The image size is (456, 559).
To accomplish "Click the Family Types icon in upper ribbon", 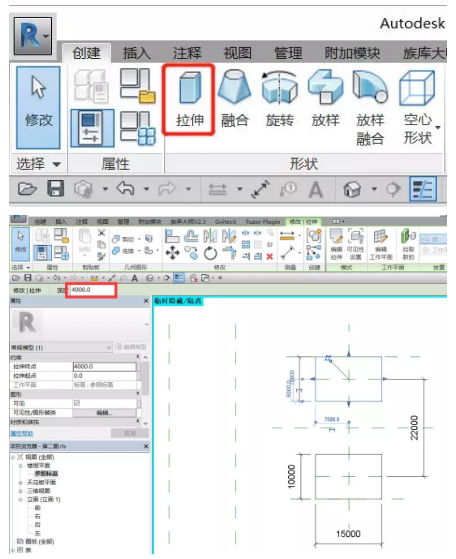I will coord(138,128).
